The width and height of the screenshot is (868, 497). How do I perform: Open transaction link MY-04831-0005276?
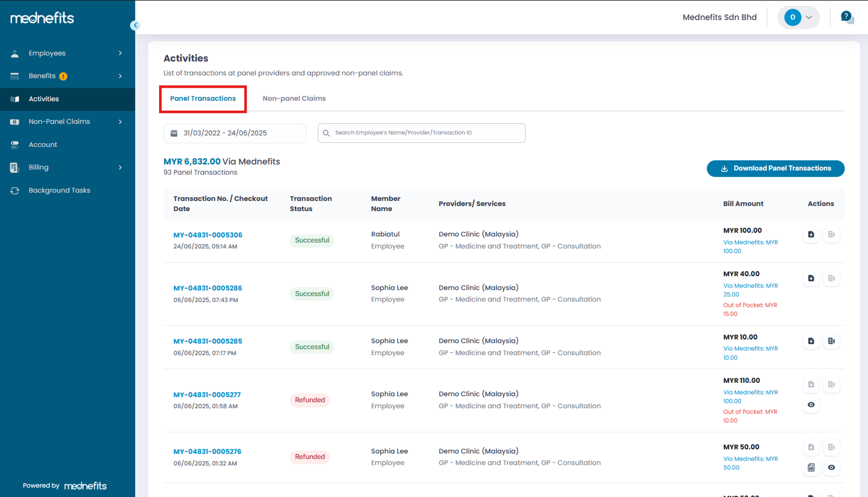tap(207, 451)
